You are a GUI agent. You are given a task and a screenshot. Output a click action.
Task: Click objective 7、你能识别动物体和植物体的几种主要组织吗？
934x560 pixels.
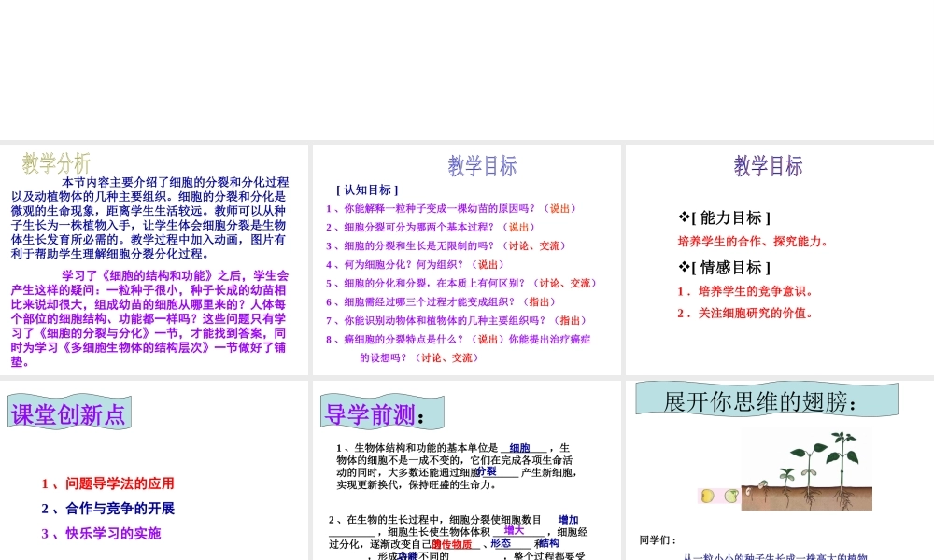tap(456, 321)
